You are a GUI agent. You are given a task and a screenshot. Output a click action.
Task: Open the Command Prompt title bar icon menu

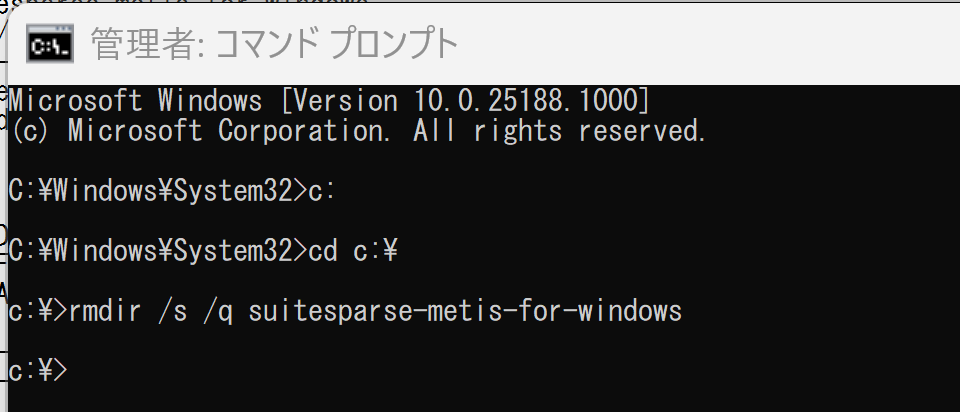pyautogui.click(x=50, y=43)
